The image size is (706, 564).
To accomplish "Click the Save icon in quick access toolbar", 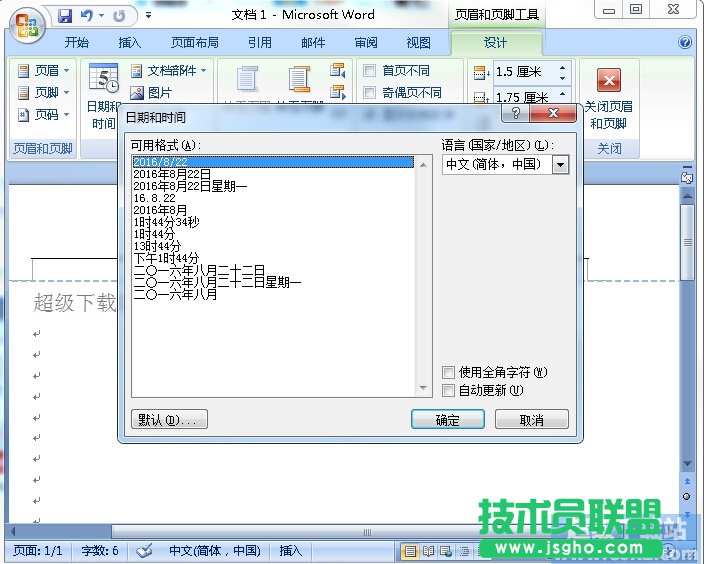I will 65,16.
